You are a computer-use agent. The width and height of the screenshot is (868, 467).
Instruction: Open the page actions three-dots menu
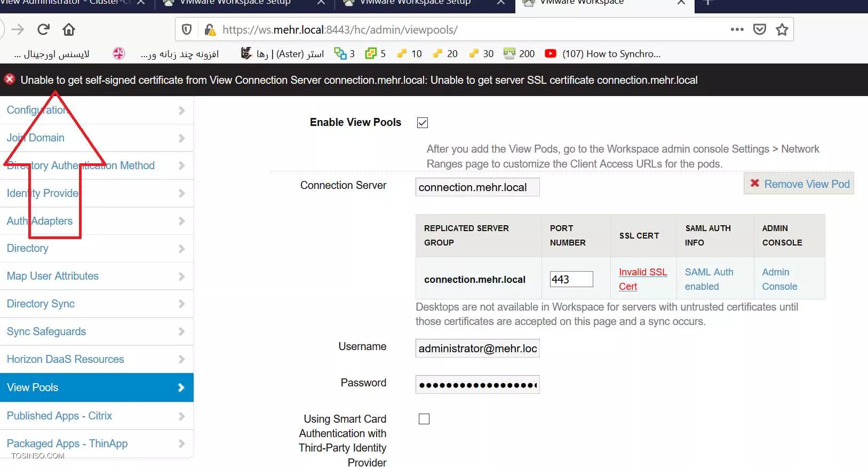pyautogui.click(x=737, y=29)
